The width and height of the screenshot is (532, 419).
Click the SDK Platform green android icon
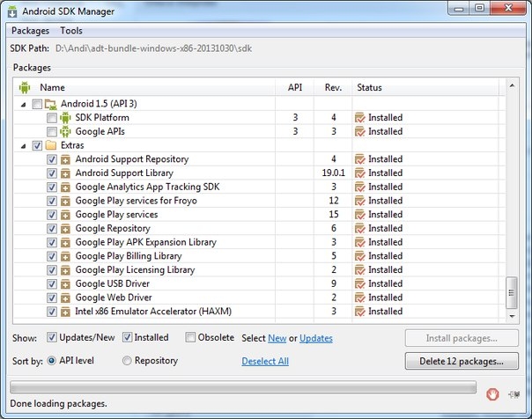point(65,118)
